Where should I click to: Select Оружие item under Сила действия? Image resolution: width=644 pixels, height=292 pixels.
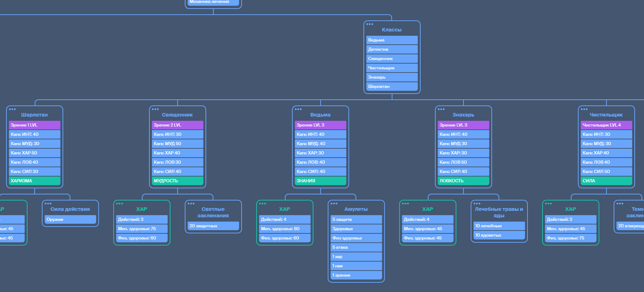pos(70,219)
